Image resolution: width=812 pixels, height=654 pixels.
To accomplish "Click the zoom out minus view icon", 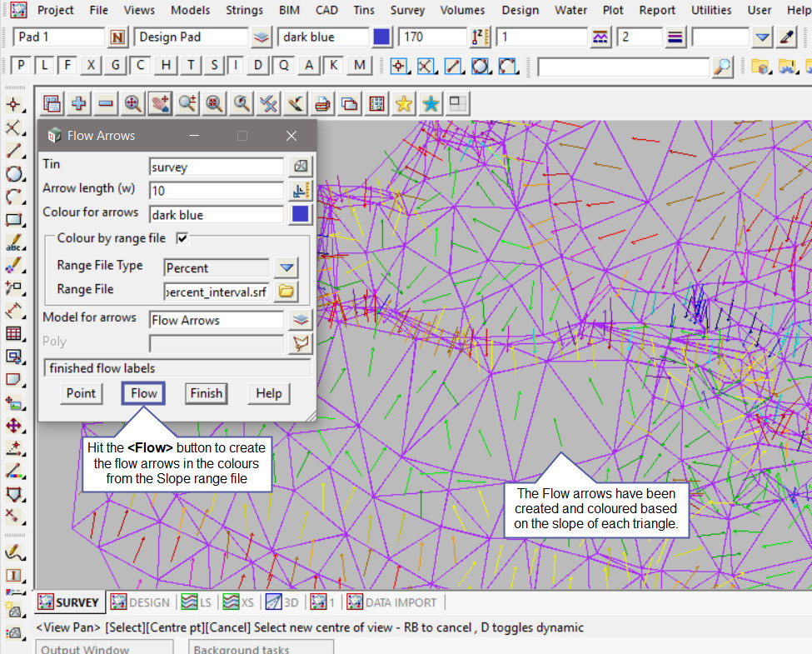I will click(x=106, y=103).
